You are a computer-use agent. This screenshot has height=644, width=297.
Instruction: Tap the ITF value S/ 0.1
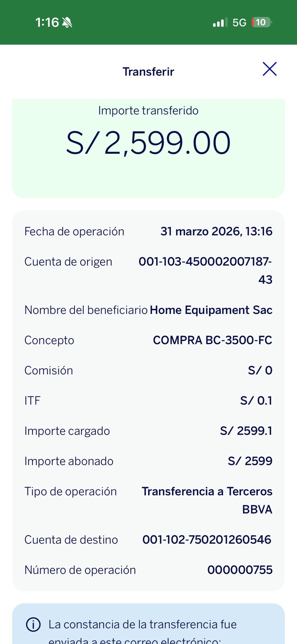pos(256,400)
